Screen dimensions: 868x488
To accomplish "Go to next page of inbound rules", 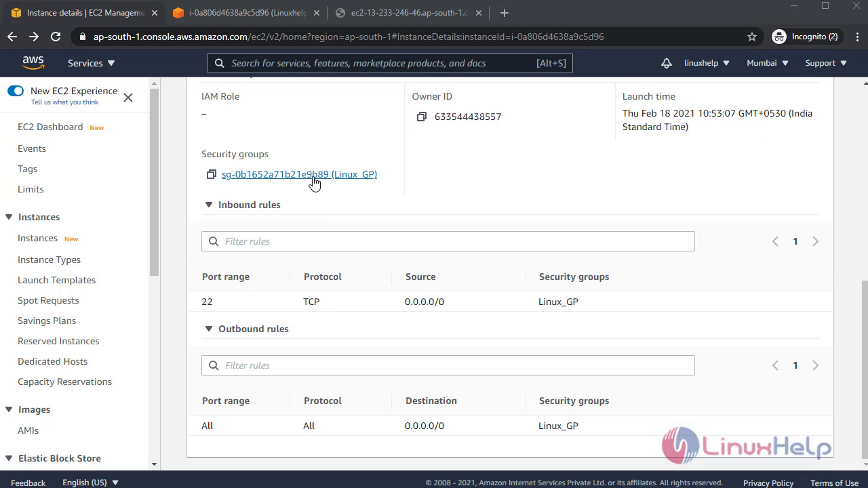I will [815, 241].
